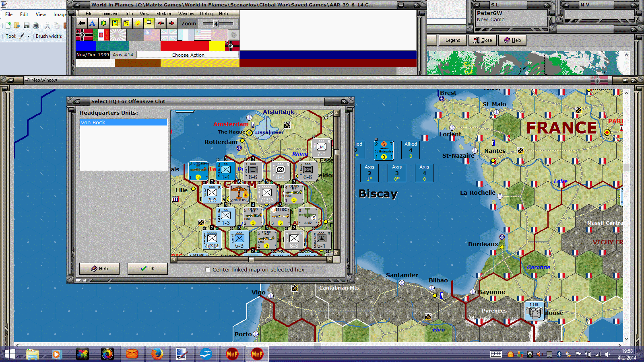Viewport: 644px width, 362px height.
Task: Open the Edit menu in Paint
Action: point(24,14)
